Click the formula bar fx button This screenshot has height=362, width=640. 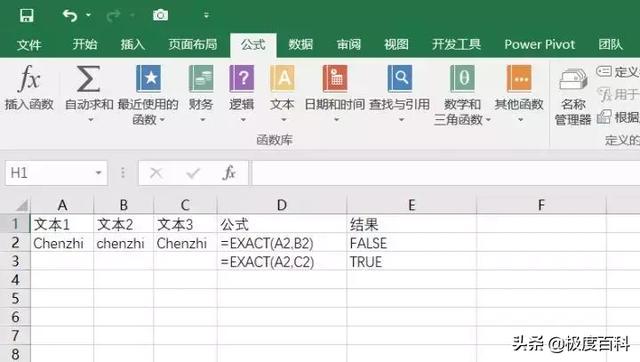[x=229, y=173]
